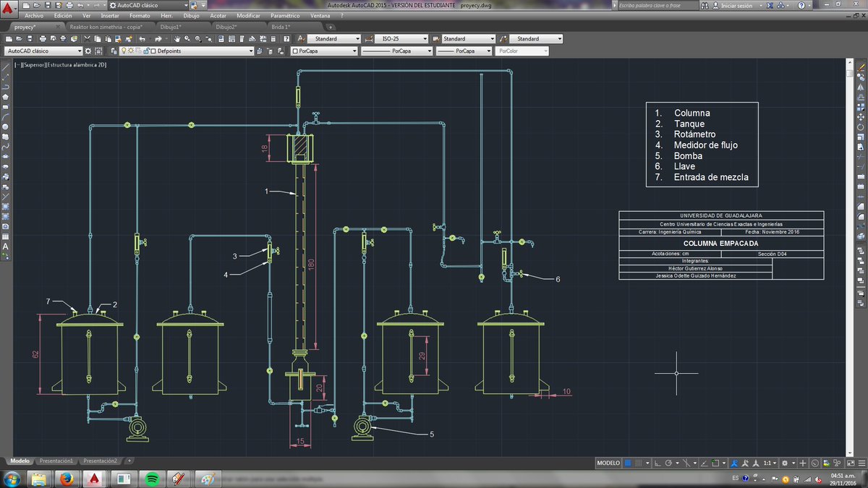The height and width of the screenshot is (488, 868).
Task: Click Workspace Settings gear icon
Action: tap(88, 51)
